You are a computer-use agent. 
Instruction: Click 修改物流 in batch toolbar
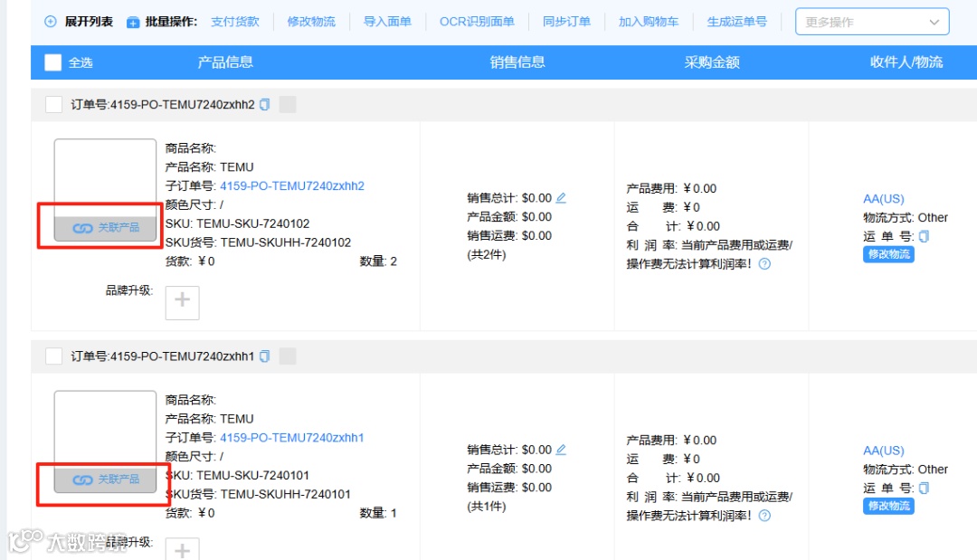pos(311,22)
